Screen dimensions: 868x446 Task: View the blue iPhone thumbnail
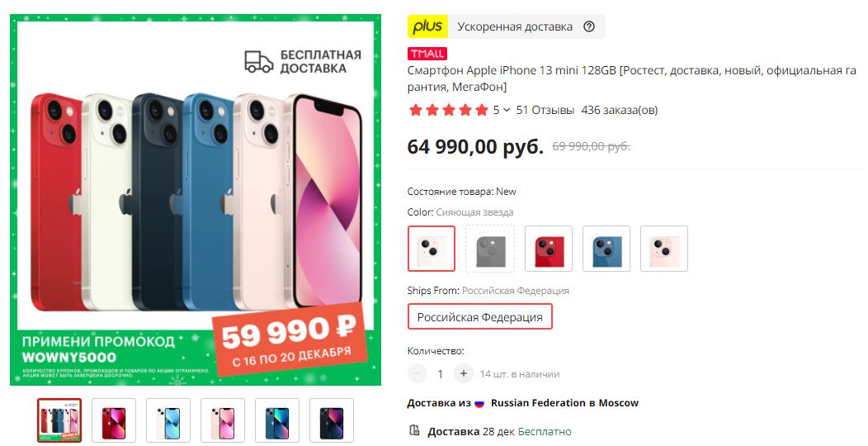pyautogui.click(x=276, y=420)
